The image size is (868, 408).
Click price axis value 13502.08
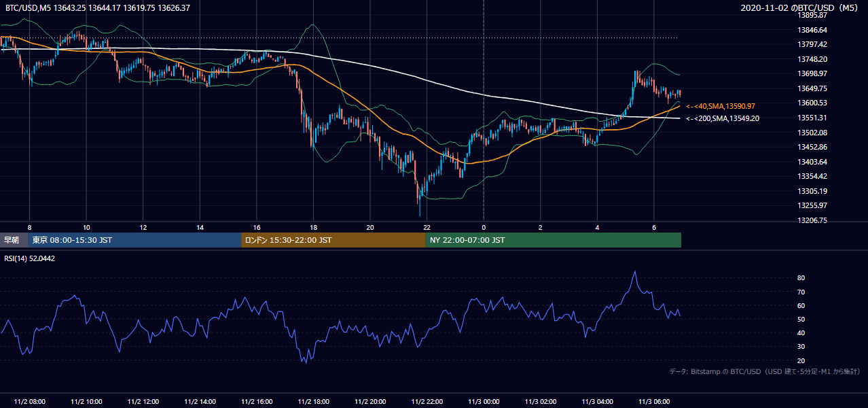pyautogui.click(x=812, y=132)
